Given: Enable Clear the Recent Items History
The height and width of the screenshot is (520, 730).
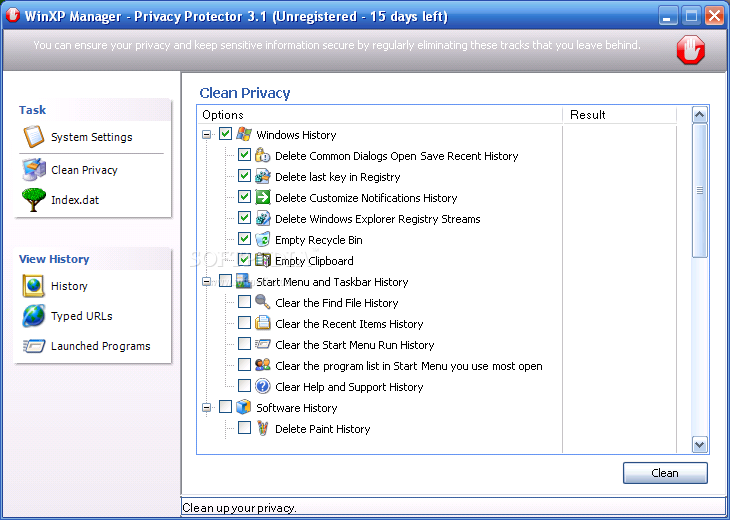Looking at the screenshot, I should coord(244,323).
